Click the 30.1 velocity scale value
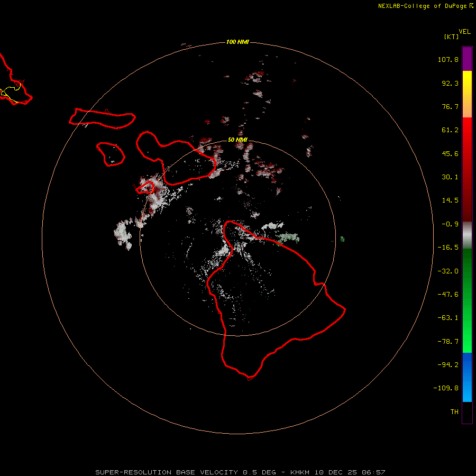 point(450,177)
